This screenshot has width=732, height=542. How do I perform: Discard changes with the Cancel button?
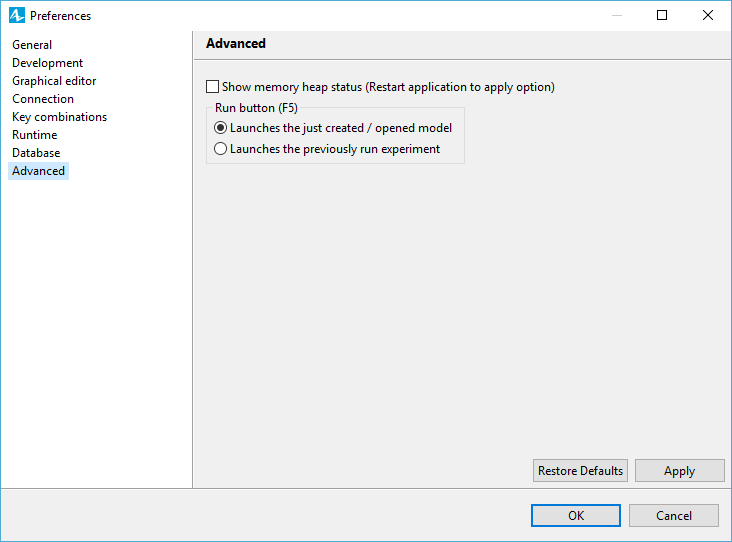tap(674, 515)
